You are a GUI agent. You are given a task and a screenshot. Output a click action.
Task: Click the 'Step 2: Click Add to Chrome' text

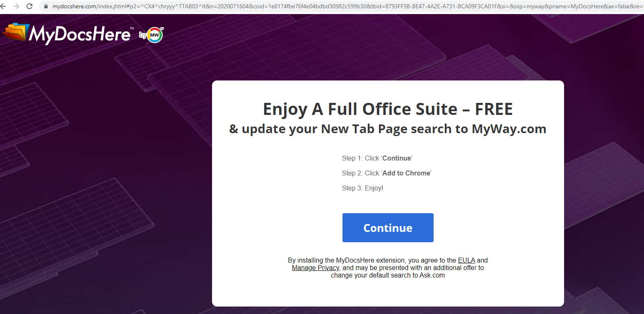387,173
